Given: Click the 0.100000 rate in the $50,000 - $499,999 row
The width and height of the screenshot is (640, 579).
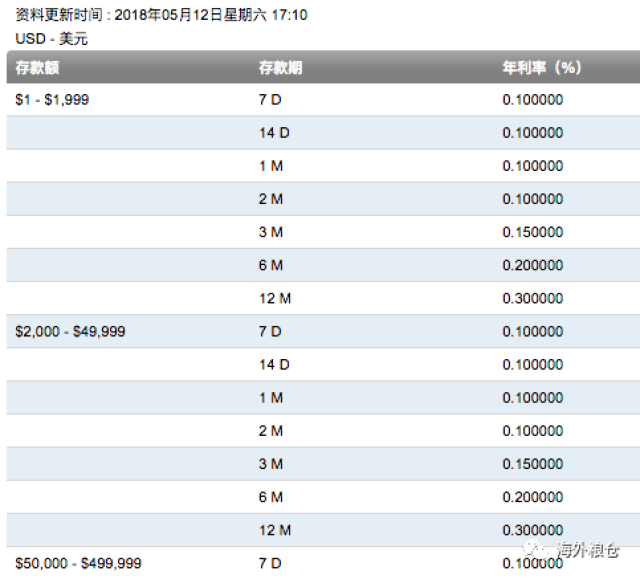Looking at the screenshot, I should (x=533, y=563).
